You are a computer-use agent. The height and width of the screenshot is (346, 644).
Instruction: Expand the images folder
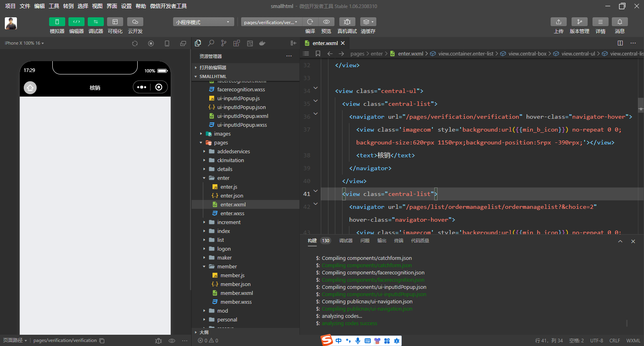tap(222, 134)
